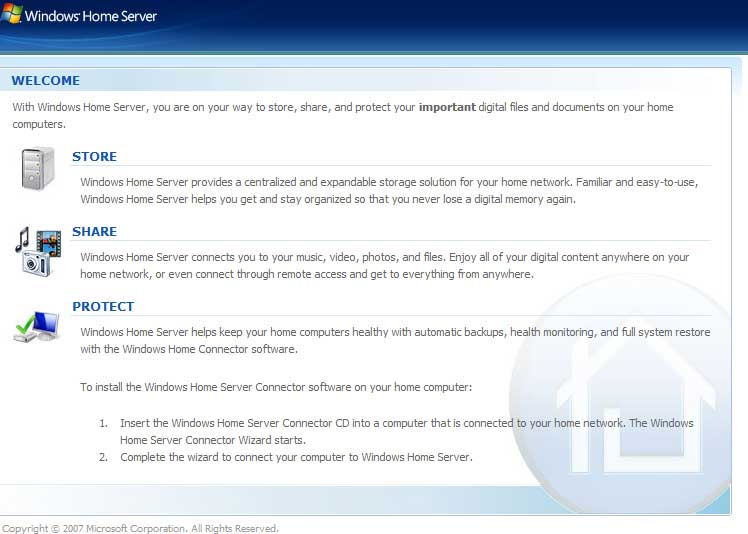
Task: Click the computer checkmark Protect icon
Action: click(37, 326)
